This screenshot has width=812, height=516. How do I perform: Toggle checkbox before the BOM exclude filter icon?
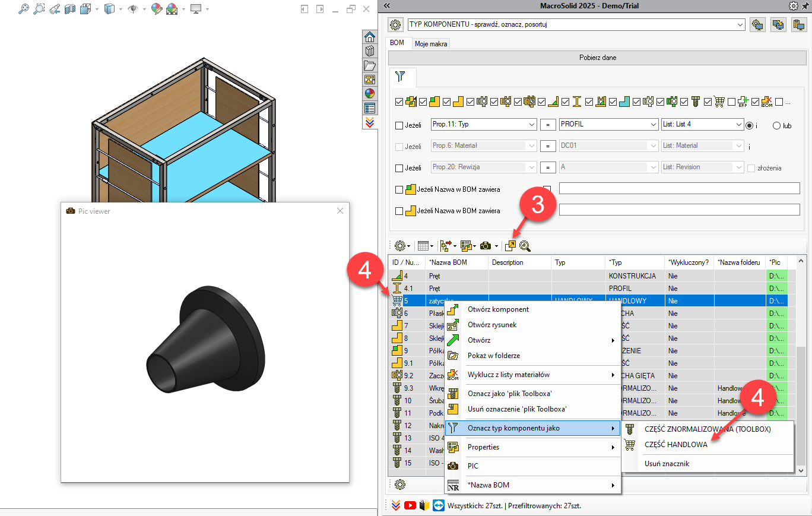click(x=755, y=102)
